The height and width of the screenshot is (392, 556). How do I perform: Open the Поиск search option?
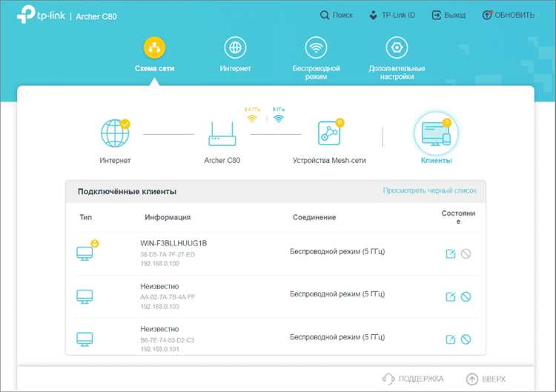[x=336, y=15]
